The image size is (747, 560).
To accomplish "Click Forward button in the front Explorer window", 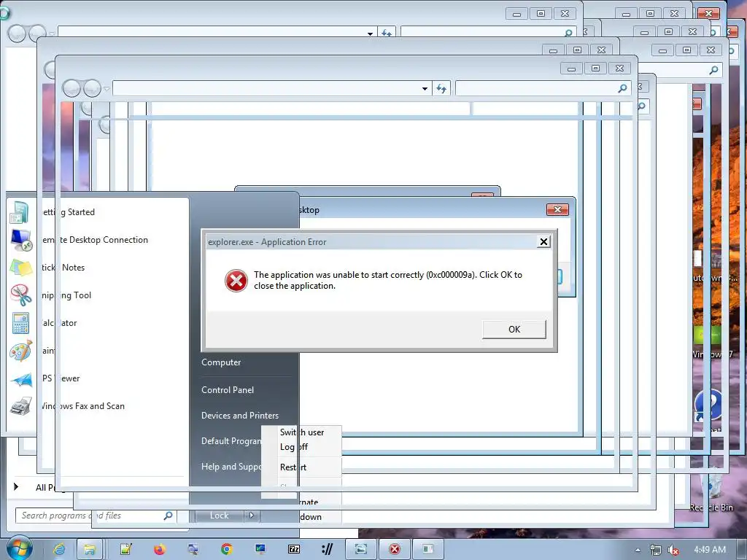I will 92,88.
